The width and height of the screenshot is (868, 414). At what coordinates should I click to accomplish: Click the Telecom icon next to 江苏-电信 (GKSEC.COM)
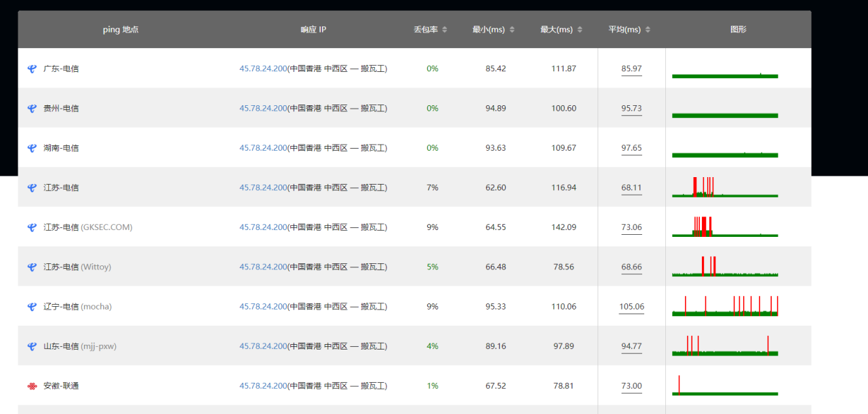[32, 227]
